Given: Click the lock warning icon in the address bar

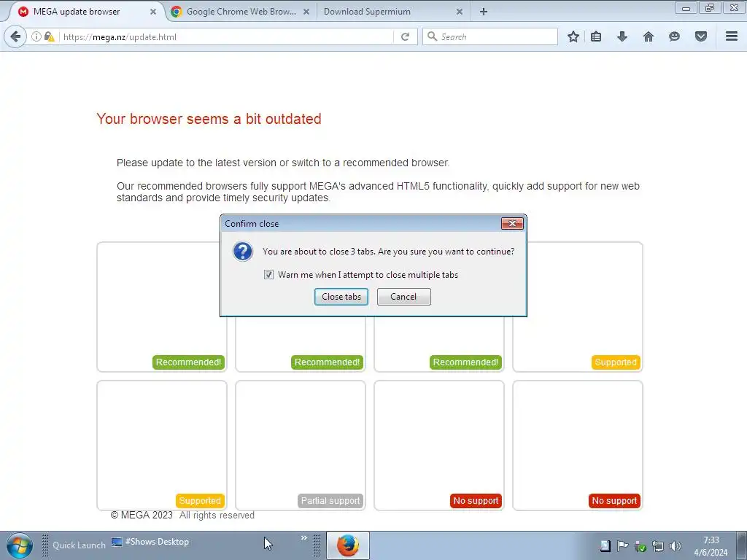Looking at the screenshot, I should (x=49, y=36).
